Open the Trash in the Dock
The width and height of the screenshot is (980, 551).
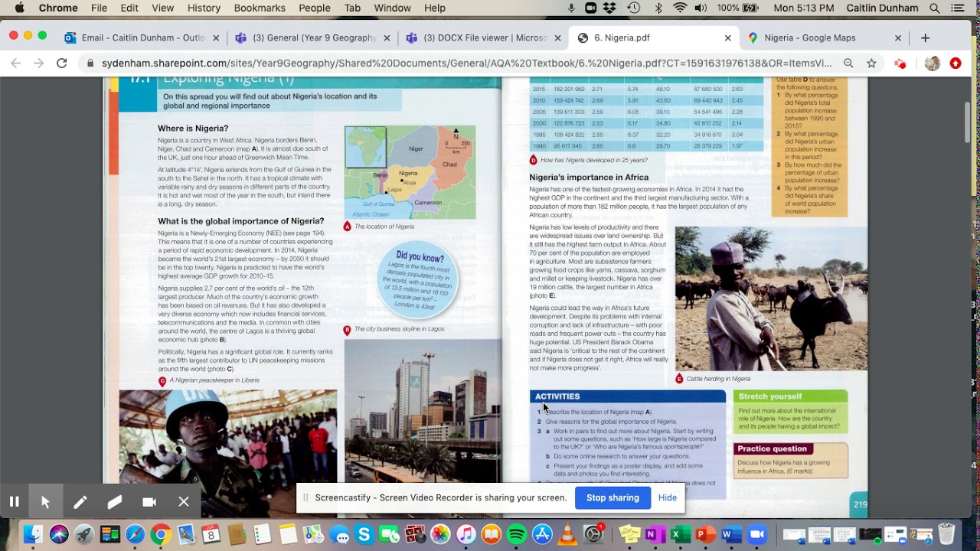(x=946, y=534)
